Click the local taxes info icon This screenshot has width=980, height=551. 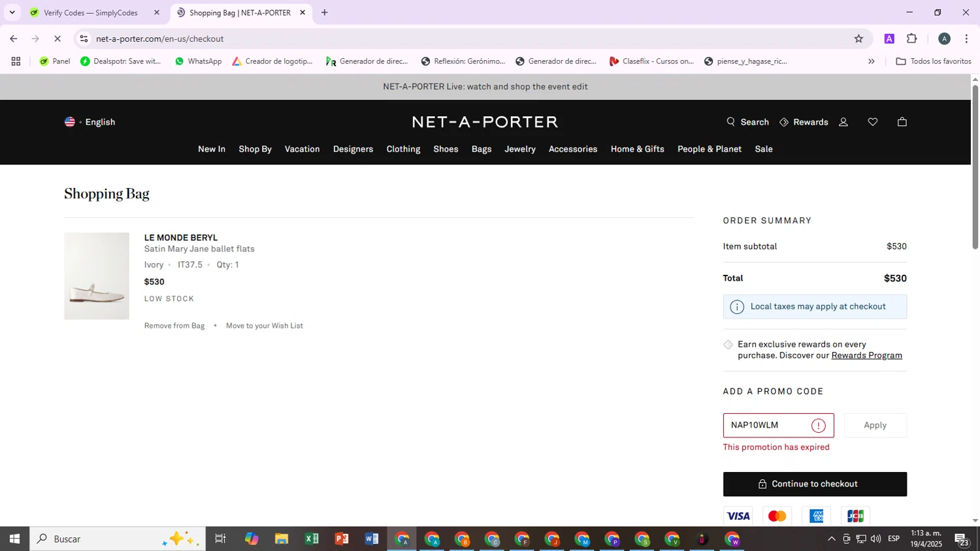point(737,307)
